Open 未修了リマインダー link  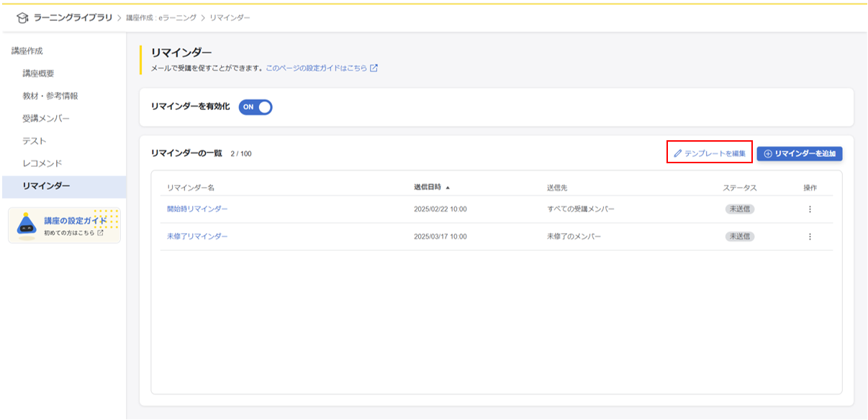click(x=197, y=237)
